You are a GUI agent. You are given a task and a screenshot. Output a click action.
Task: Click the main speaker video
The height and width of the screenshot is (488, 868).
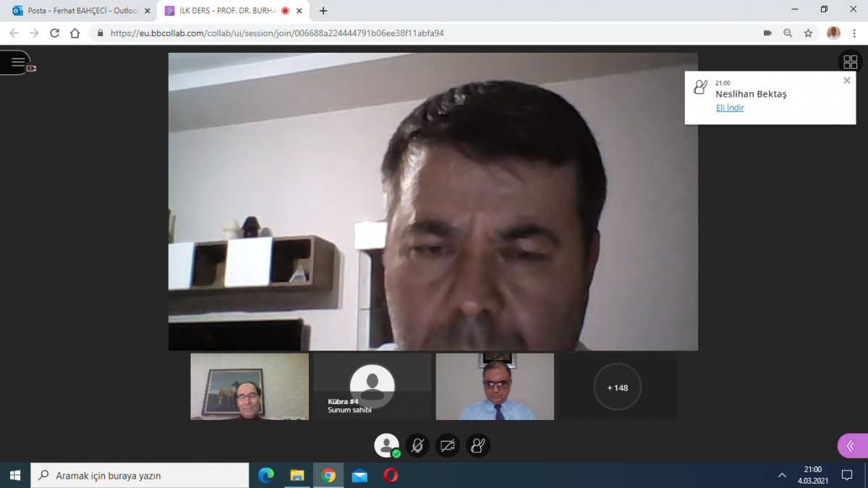coord(433,202)
